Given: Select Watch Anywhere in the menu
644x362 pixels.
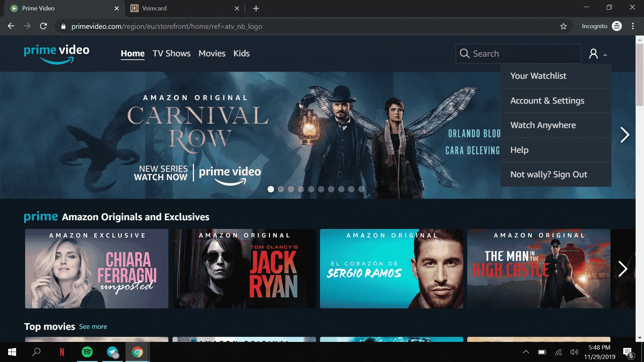Looking at the screenshot, I should (556, 125).
